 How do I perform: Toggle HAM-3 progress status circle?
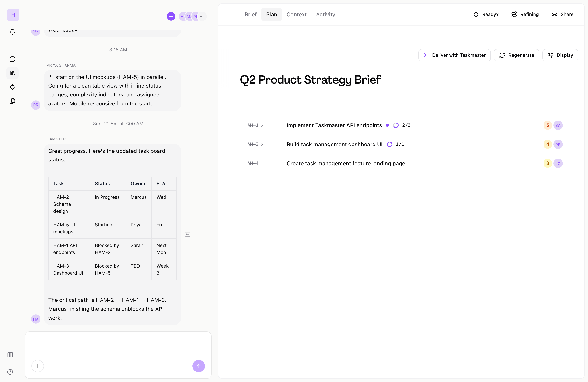point(390,144)
